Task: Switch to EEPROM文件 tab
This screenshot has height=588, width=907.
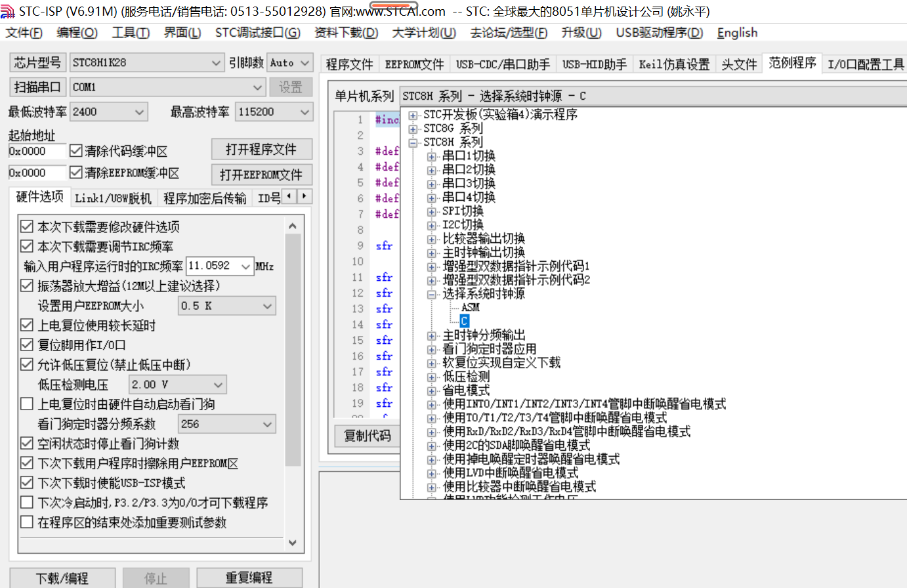Action: tap(414, 64)
